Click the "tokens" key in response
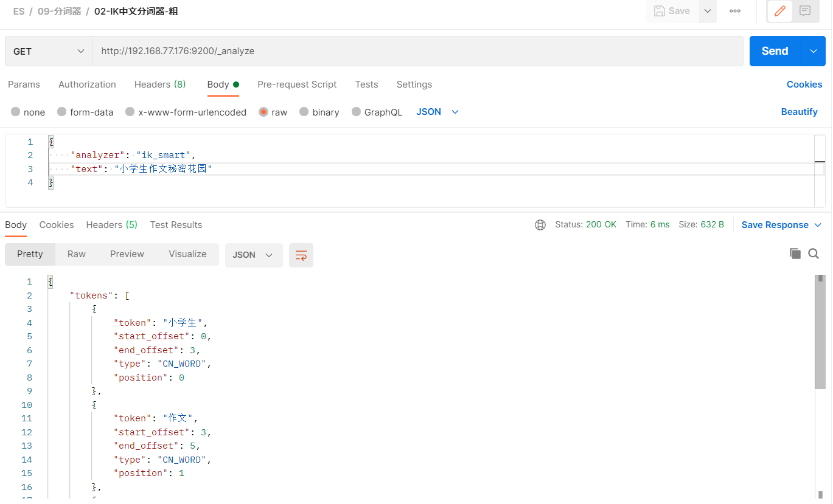 92,295
